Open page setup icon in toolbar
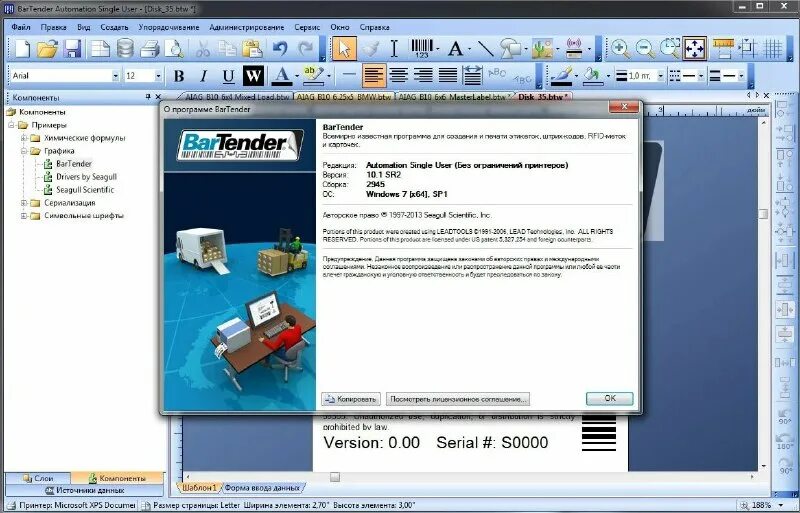800x513 pixels. [x=100, y=49]
